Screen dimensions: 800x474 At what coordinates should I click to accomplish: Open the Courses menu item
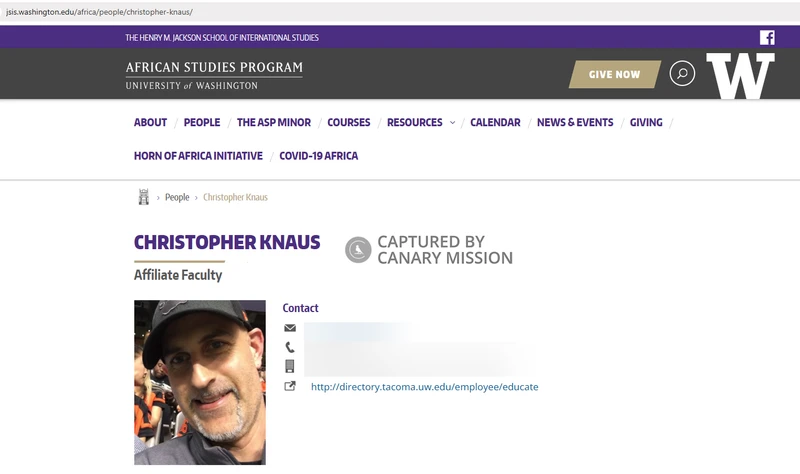pos(349,122)
